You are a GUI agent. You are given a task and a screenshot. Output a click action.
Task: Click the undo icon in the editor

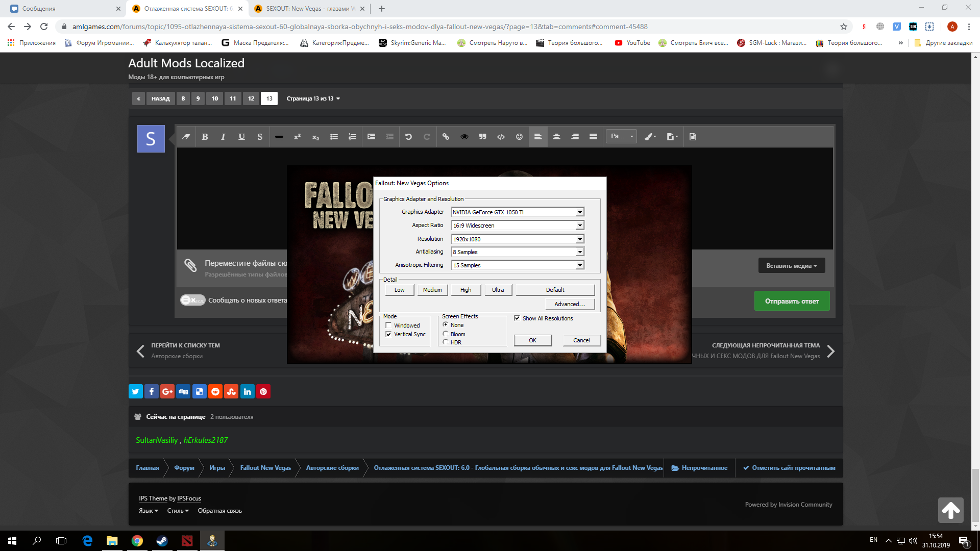tap(408, 137)
